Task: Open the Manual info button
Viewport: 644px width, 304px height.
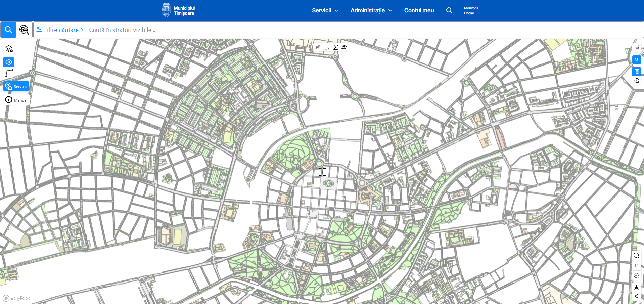Action: coord(16,100)
